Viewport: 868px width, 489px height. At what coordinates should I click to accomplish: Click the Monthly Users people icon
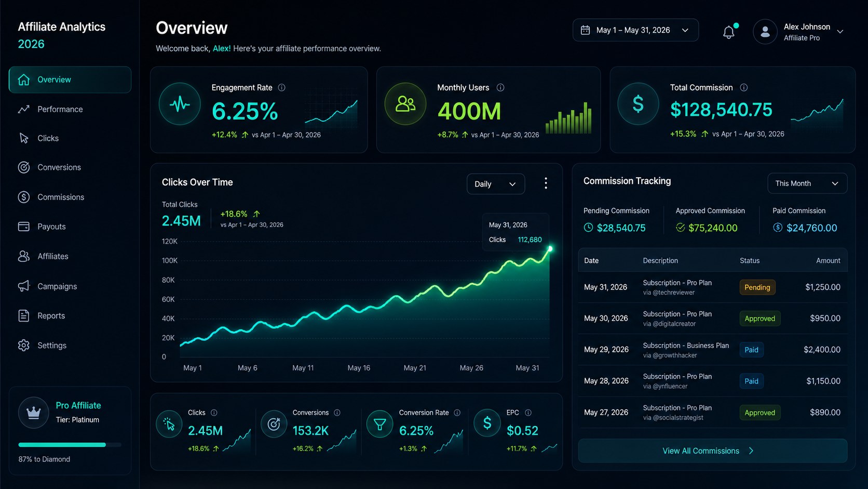click(x=405, y=104)
